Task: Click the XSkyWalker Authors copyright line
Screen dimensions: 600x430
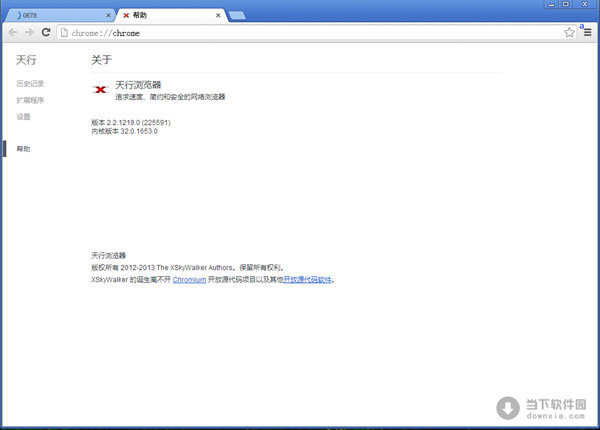Action: [x=187, y=267]
